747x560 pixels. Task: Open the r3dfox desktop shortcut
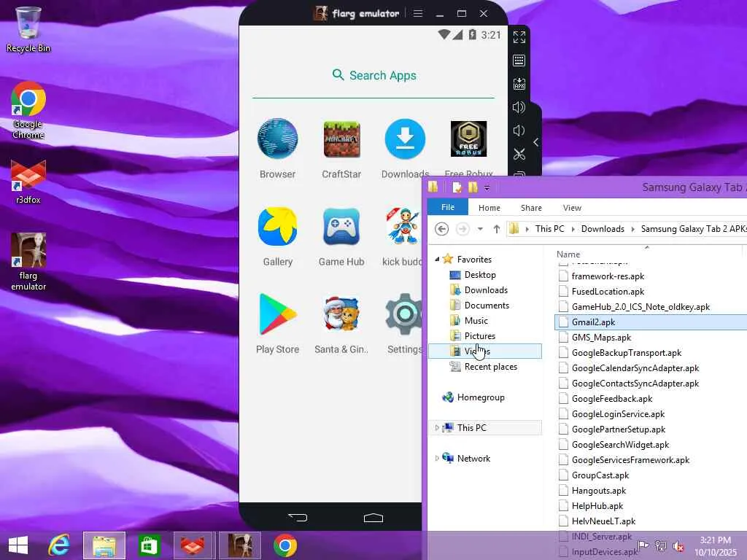pos(28,182)
